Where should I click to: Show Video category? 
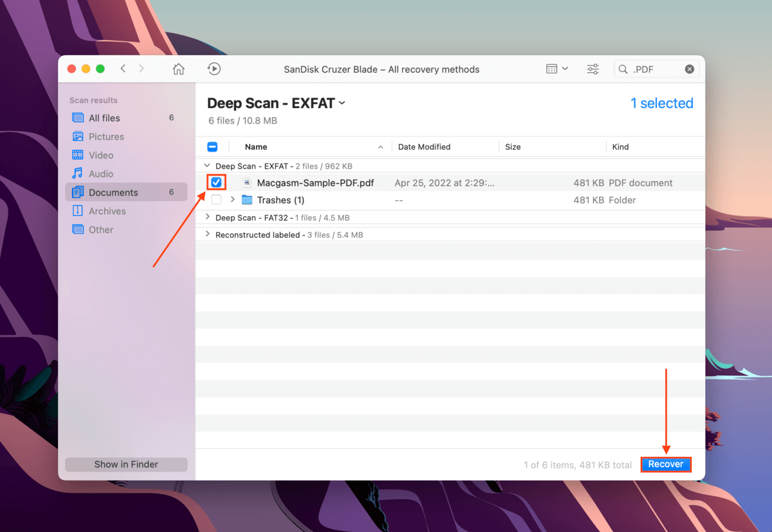click(x=126, y=155)
